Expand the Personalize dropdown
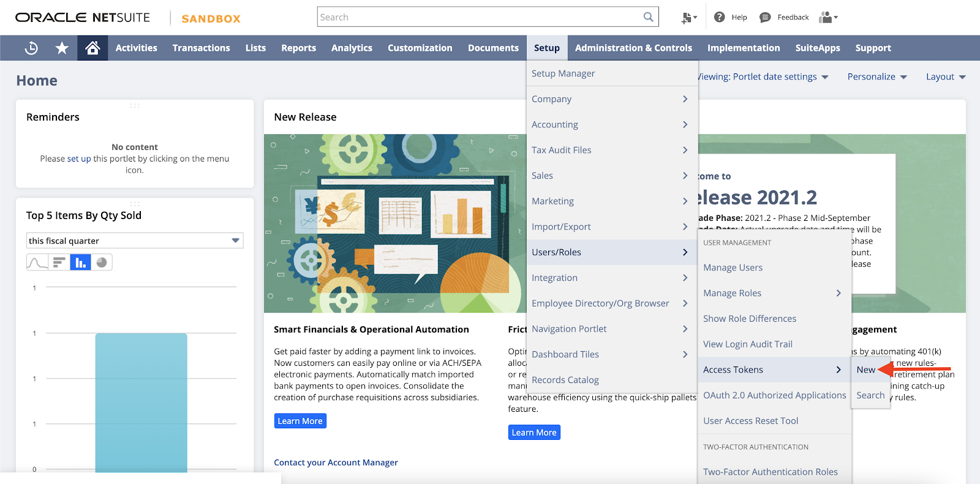Image resolution: width=980 pixels, height=484 pixels. pos(876,76)
